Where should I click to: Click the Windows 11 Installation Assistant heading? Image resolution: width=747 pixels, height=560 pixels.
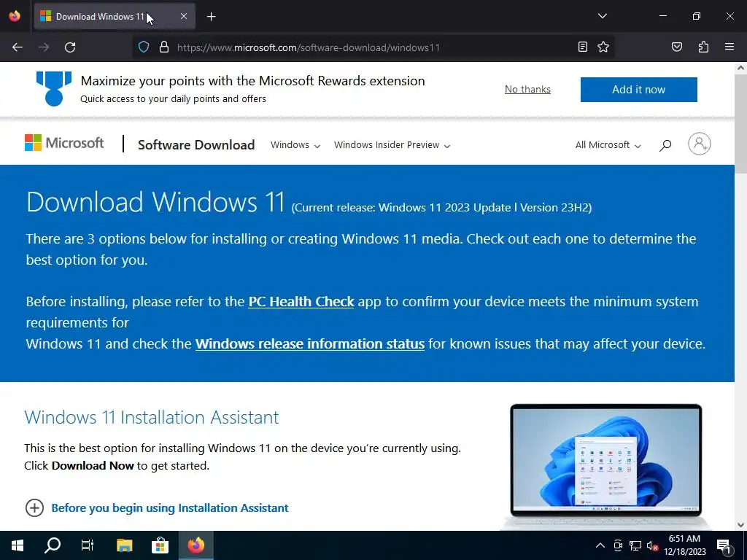152,417
